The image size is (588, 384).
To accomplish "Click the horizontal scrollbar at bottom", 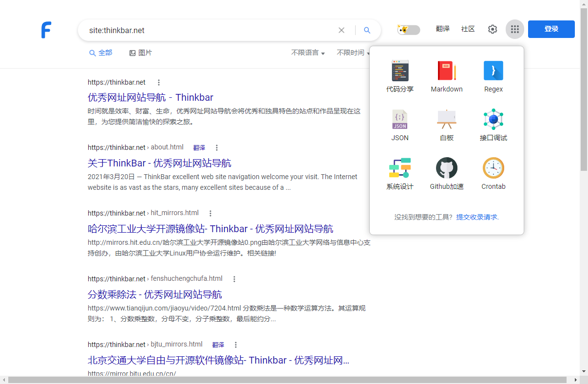I will click(x=287, y=380).
